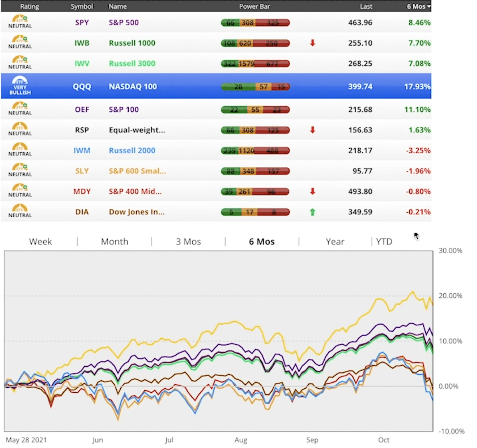Screen dimensions: 477x448
Task: Select the S&P 500 name
Action: pos(123,22)
